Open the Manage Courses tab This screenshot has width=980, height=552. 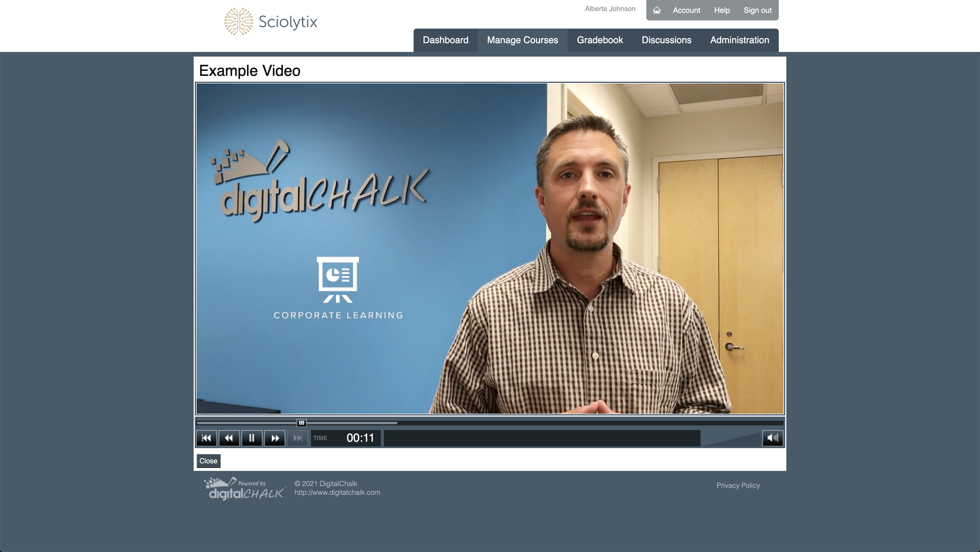tap(522, 40)
